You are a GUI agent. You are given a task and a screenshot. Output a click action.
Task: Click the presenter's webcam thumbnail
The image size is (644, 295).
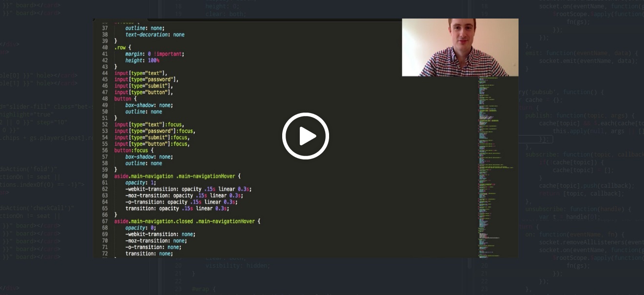(459, 47)
